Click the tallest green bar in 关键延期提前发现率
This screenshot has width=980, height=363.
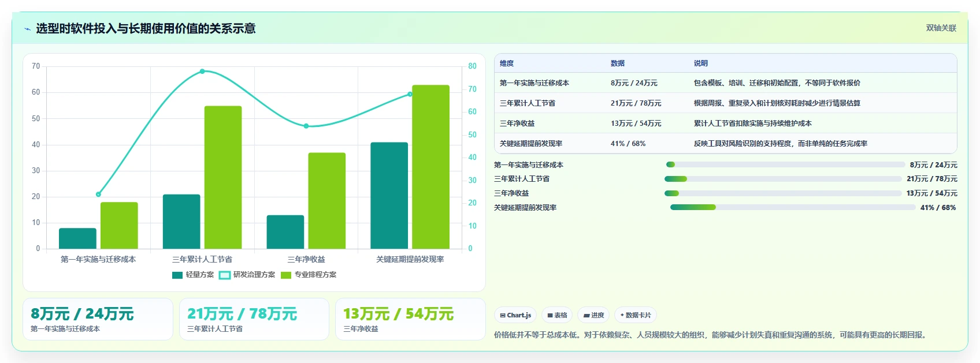tap(430, 167)
